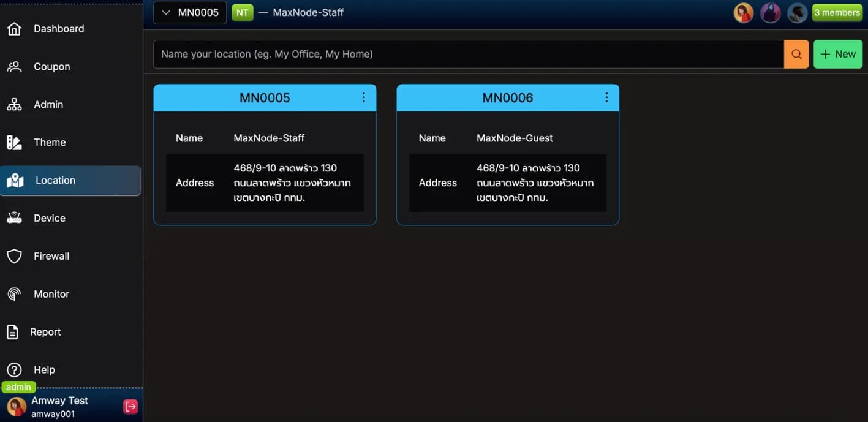Open the Report document icon
868x422 pixels.
tap(14, 331)
